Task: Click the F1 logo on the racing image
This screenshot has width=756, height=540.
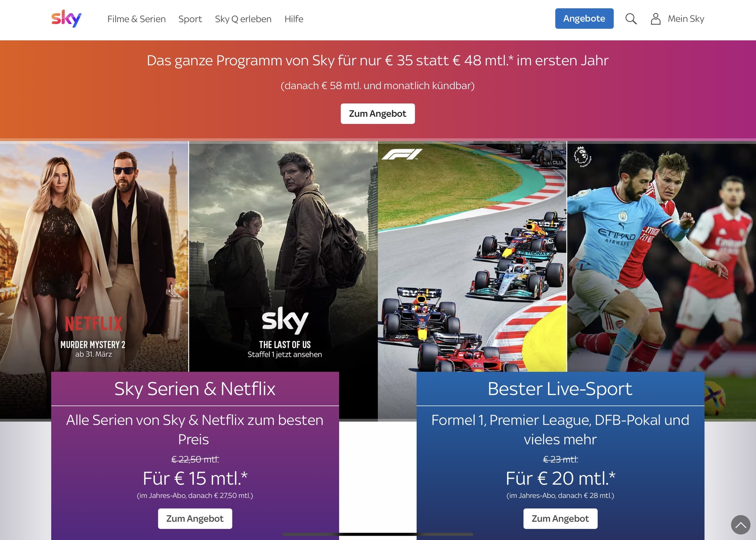Action: 402,154
